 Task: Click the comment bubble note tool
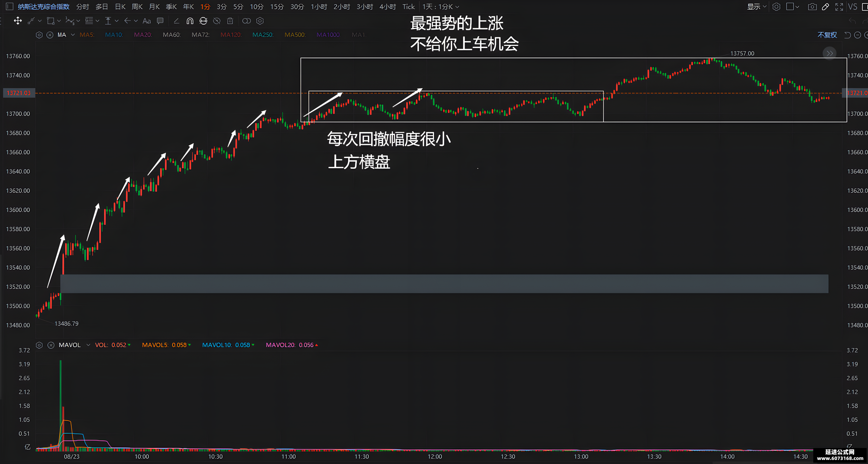pos(160,21)
